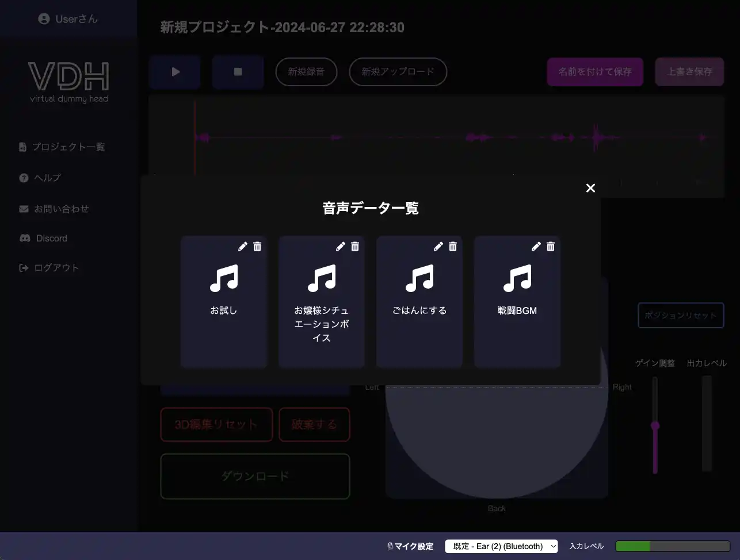Click the logout arrow icon beside ログアウト

[24, 268]
